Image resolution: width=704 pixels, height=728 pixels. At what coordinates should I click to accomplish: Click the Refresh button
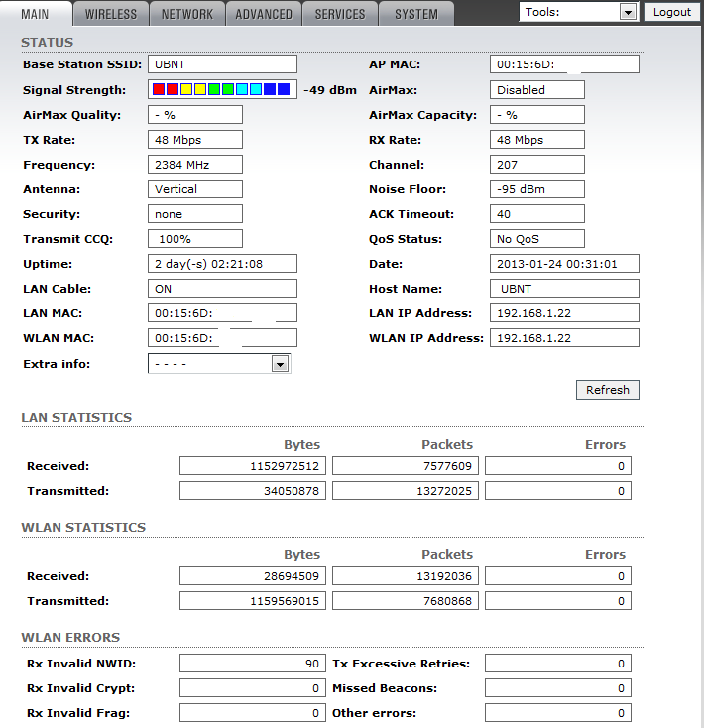[607, 390]
